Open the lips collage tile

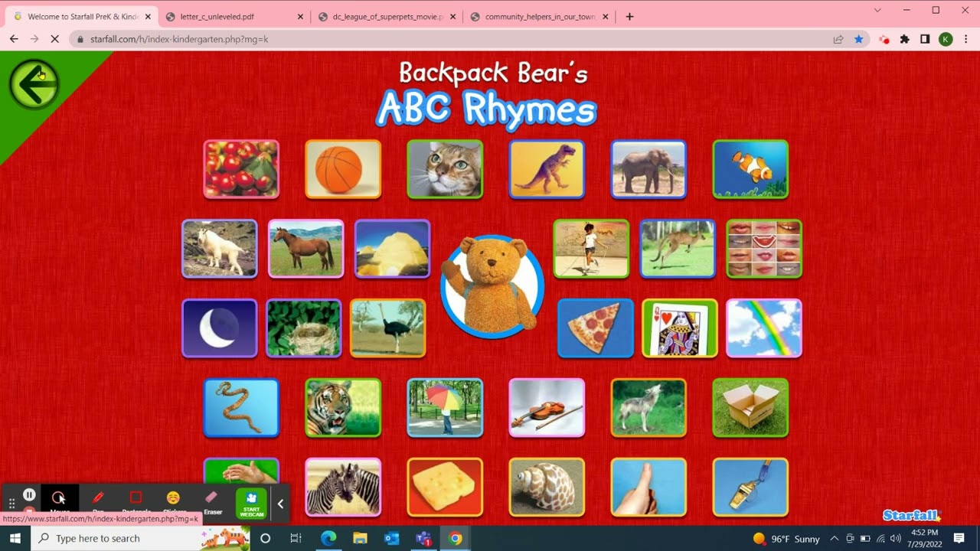764,249
